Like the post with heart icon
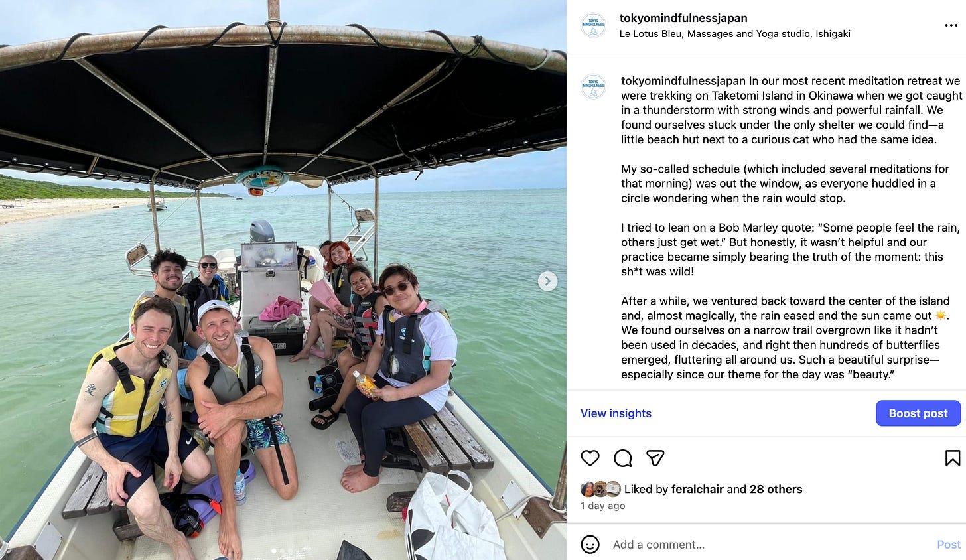Screen dimensions: 966x560 tap(590, 458)
